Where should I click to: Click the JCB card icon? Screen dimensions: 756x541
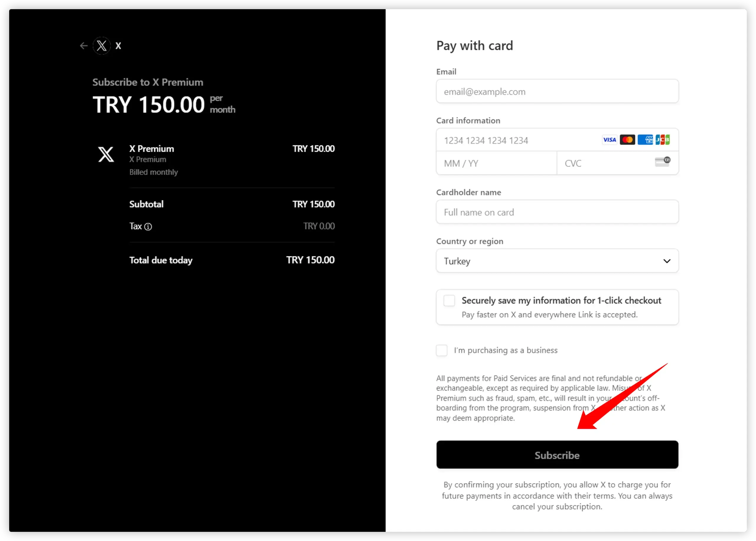tap(662, 140)
